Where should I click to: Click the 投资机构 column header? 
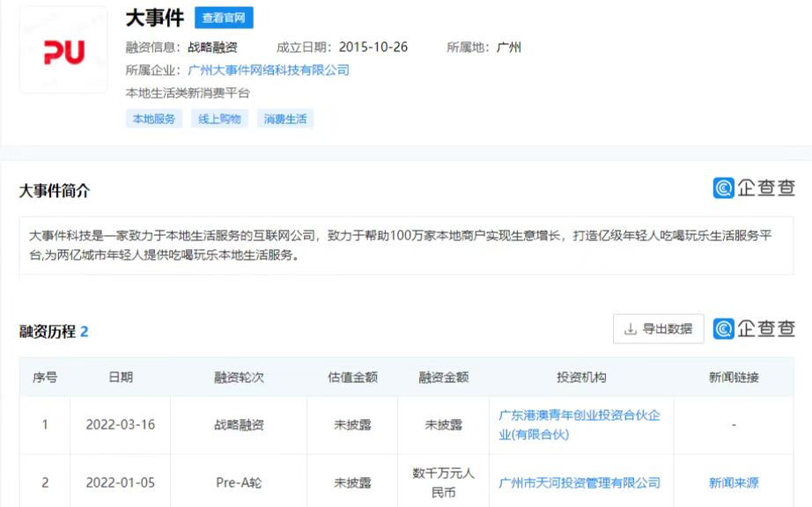tap(581, 377)
